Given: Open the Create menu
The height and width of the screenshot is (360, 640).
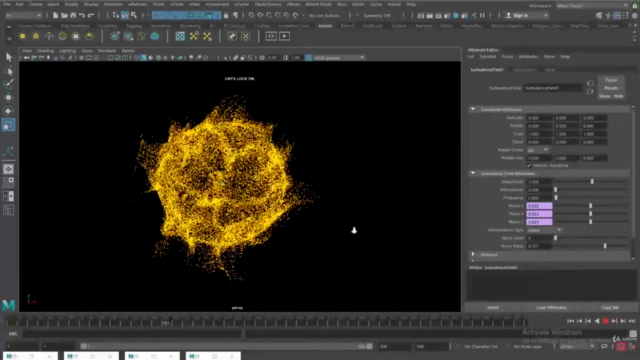Looking at the screenshot, I should [x=36, y=4].
